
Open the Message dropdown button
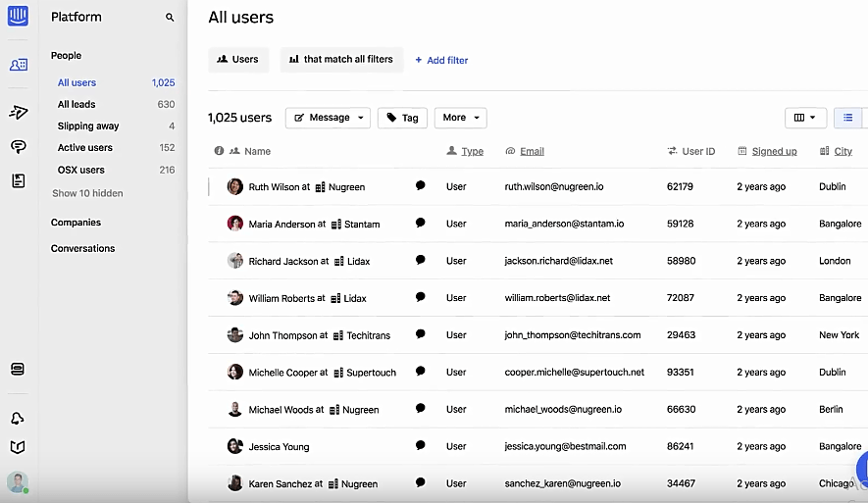click(328, 118)
